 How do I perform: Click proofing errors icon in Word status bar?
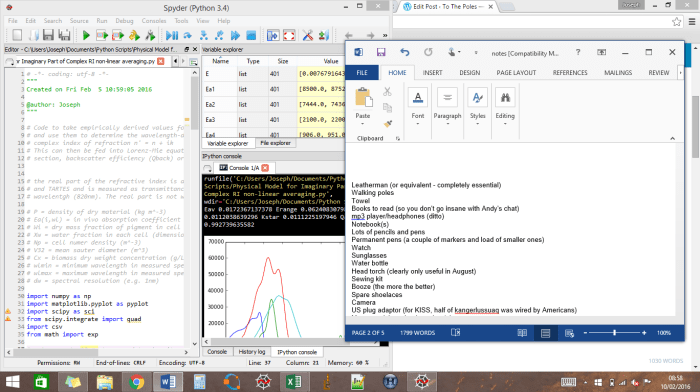pyautogui.click(x=455, y=333)
